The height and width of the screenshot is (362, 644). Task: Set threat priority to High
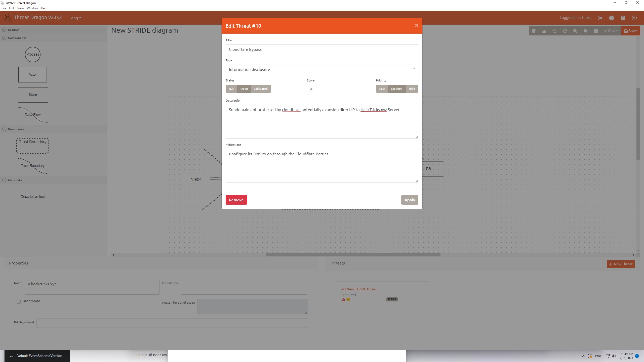412,89
